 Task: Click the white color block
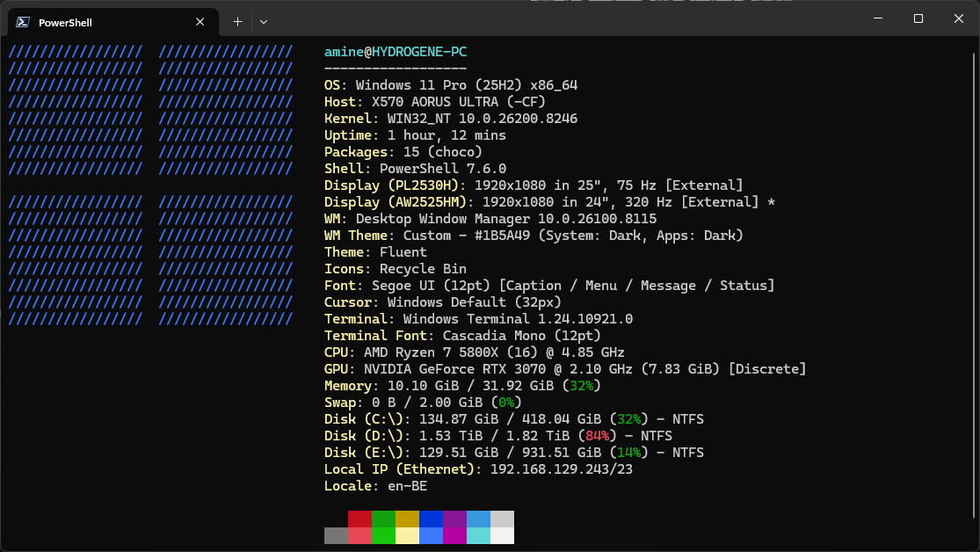pos(503,536)
